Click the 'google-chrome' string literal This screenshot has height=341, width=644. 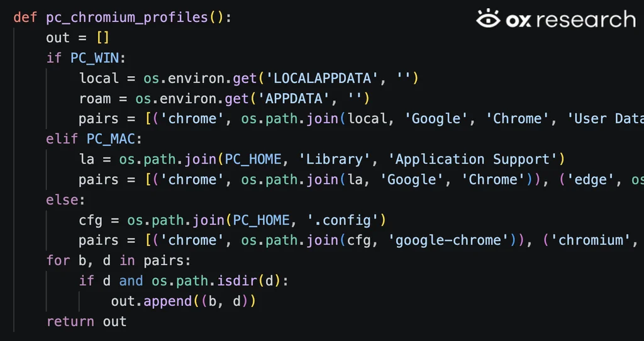(448, 240)
